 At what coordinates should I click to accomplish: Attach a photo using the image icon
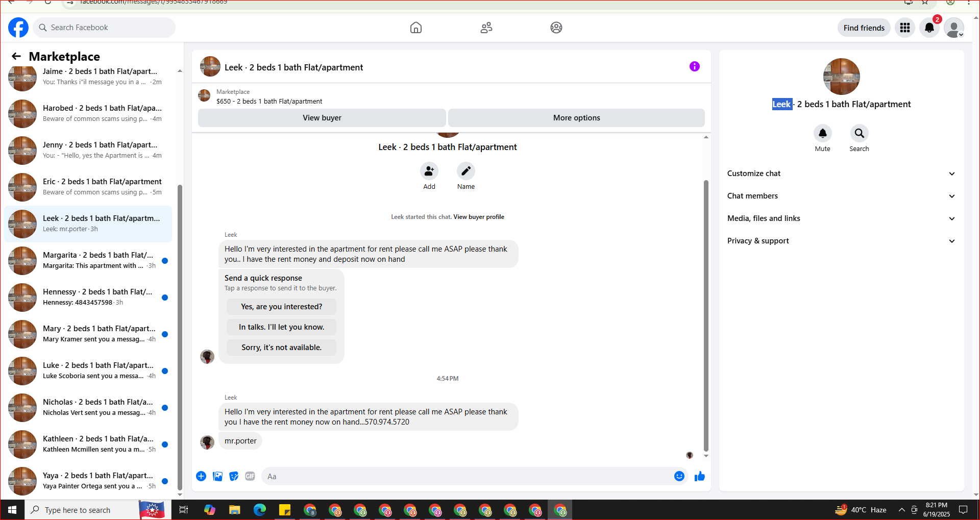(217, 476)
